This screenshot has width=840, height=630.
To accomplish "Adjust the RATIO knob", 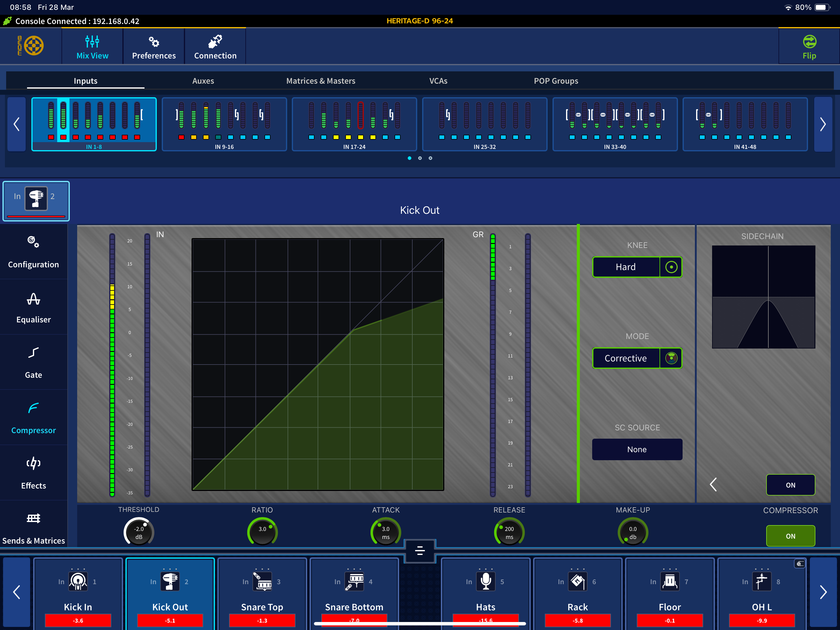I will coord(262,532).
